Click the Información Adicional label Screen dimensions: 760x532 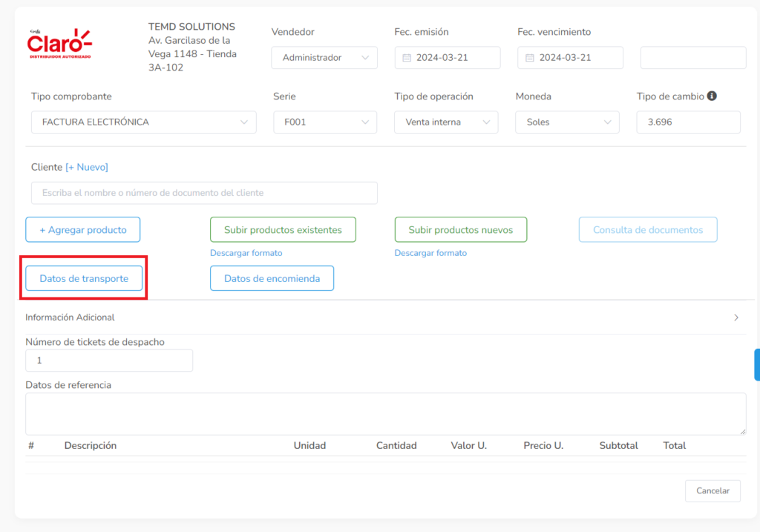(70, 318)
